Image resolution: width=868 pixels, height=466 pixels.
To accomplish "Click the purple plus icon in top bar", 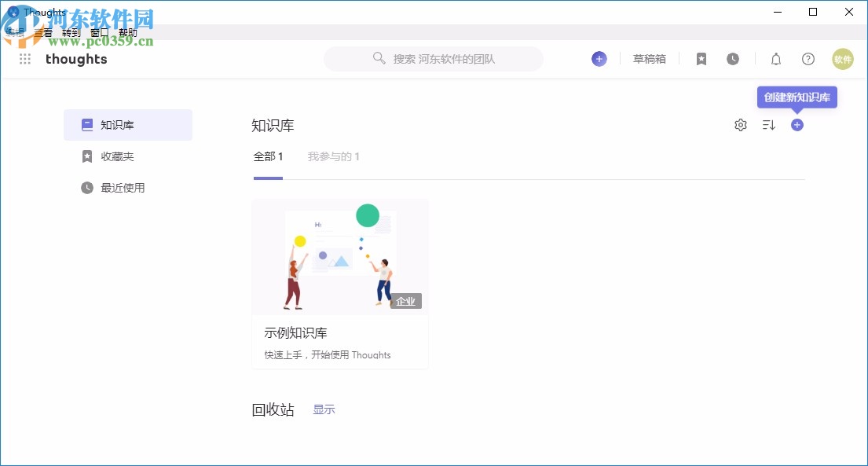I will (599, 58).
